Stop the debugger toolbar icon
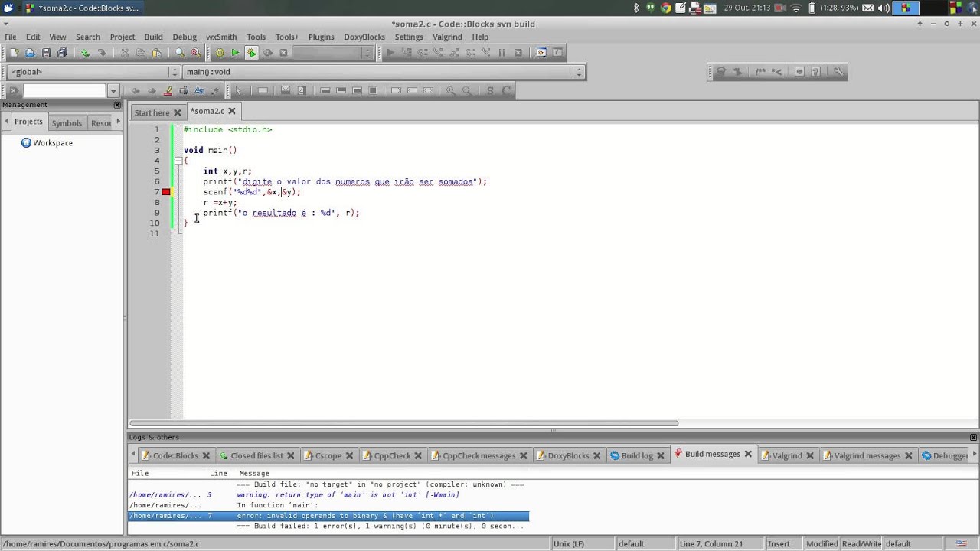Image resolution: width=980 pixels, height=551 pixels. pos(518,53)
